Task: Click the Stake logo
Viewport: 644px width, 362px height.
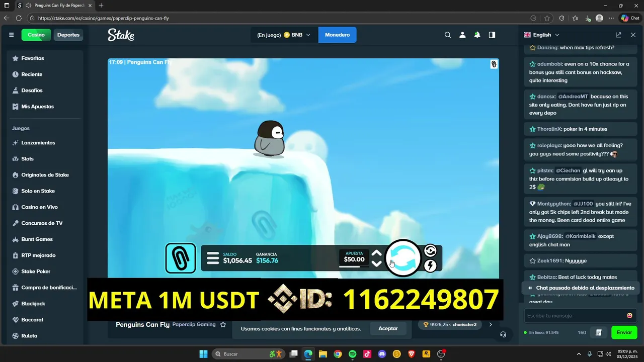Action: click(121, 35)
